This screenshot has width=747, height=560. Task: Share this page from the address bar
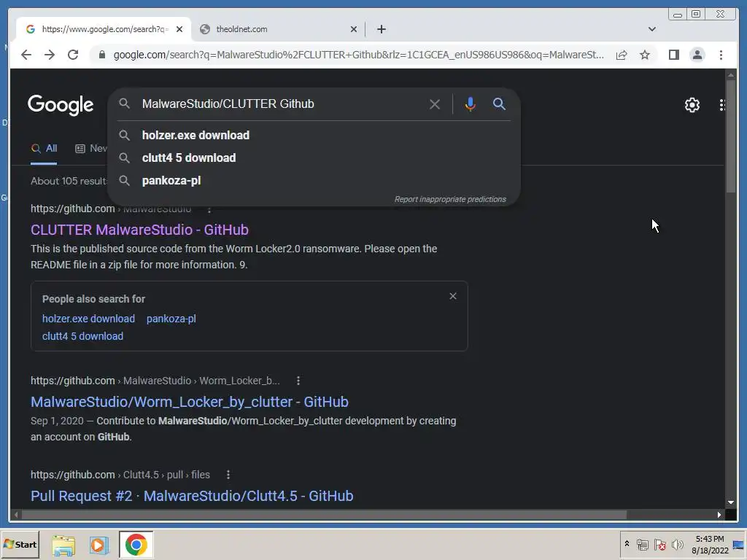pos(622,55)
